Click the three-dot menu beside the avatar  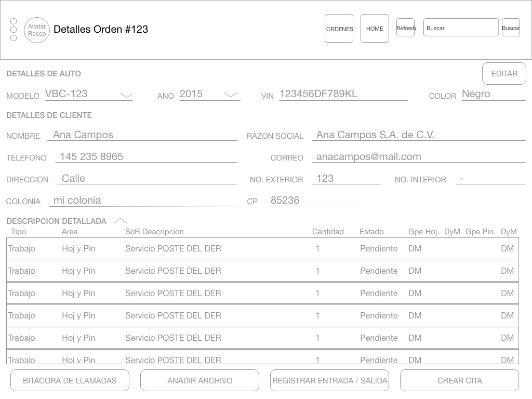[14, 30]
